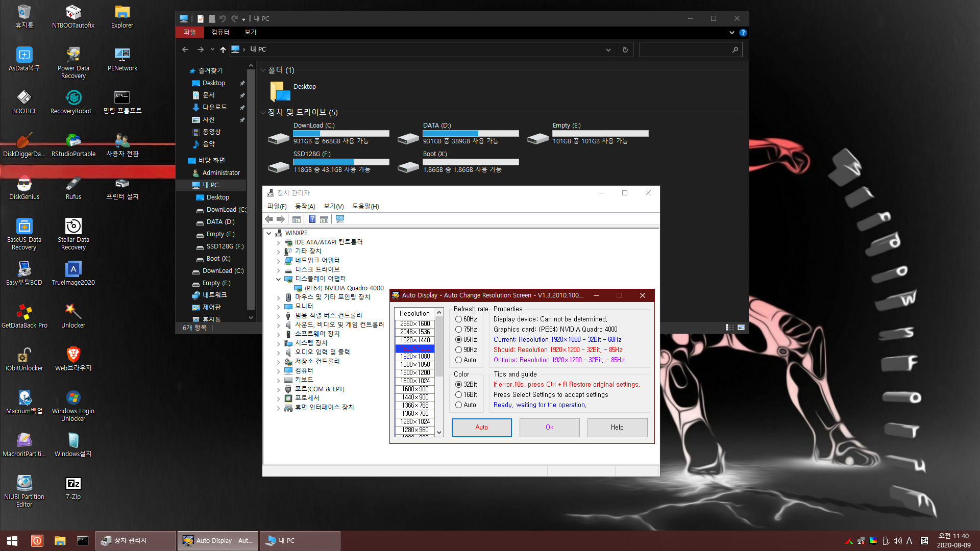Viewport: 980px width, 551px height.
Task: Switch to 장치 관리자 taskbar button
Action: click(135, 541)
